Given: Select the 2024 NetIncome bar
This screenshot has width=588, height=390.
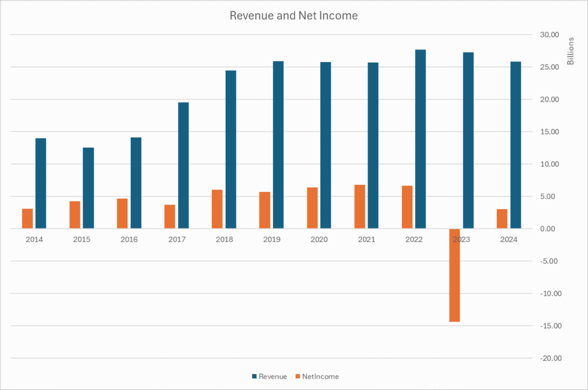Looking at the screenshot, I should click(502, 219).
